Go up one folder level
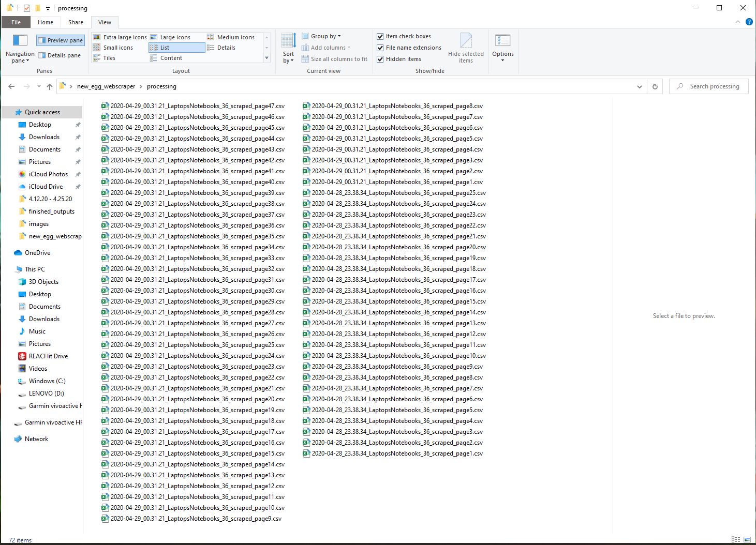 (50, 86)
